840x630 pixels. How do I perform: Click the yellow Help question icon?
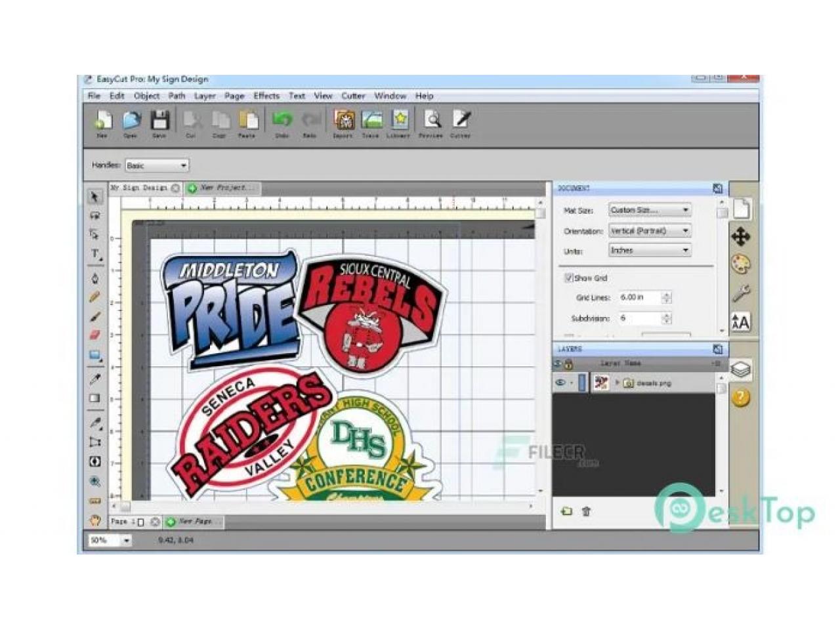(741, 397)
